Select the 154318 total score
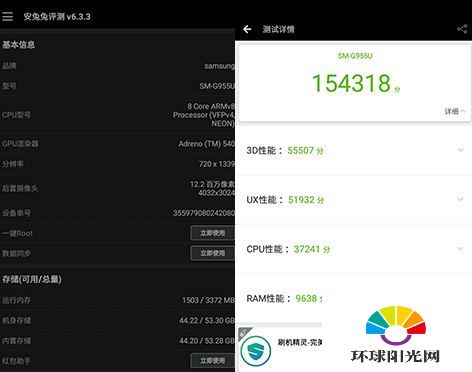Viewport: 472px width, 372px height. tap(351, 83)
